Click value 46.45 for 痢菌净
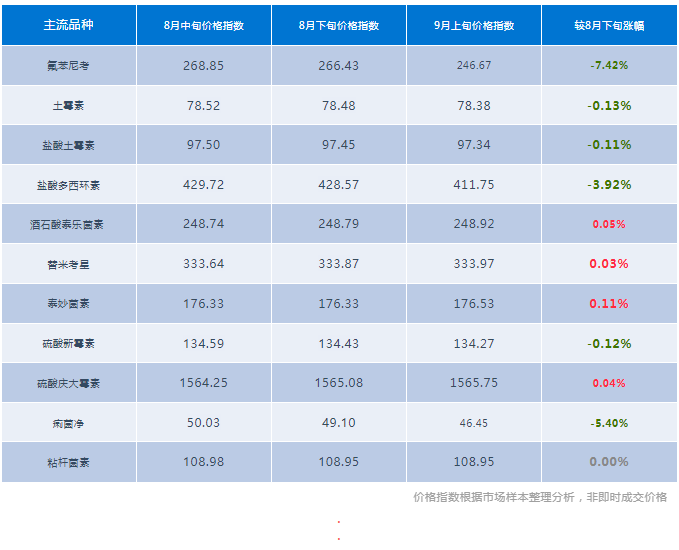Image resolution: width=679 pixels, height=550 pixels. point(474,423)
